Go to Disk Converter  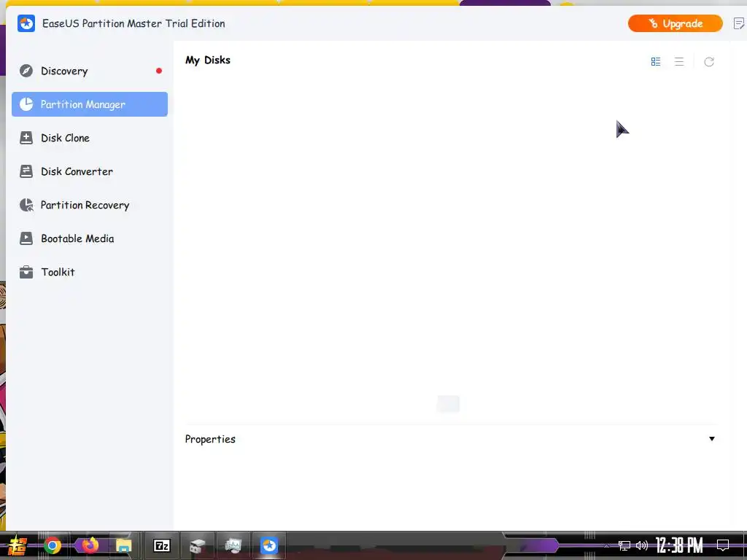pos(90,171)
